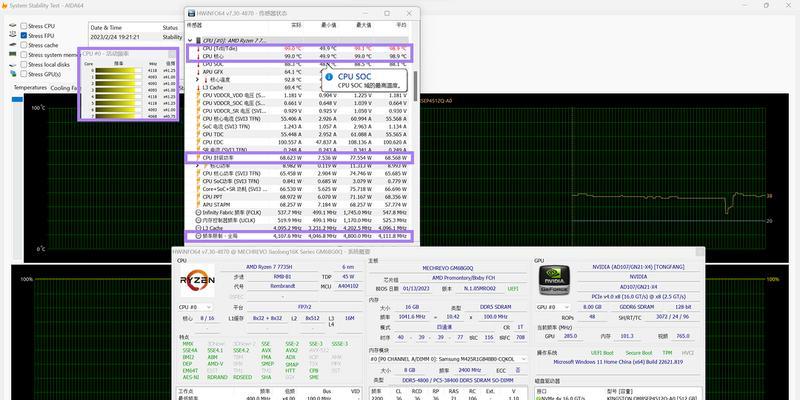Image resolution: width=800 pixels, height=400 pixels.
Task: Enable the Stress cache checkbox
Action: point(23,45)
